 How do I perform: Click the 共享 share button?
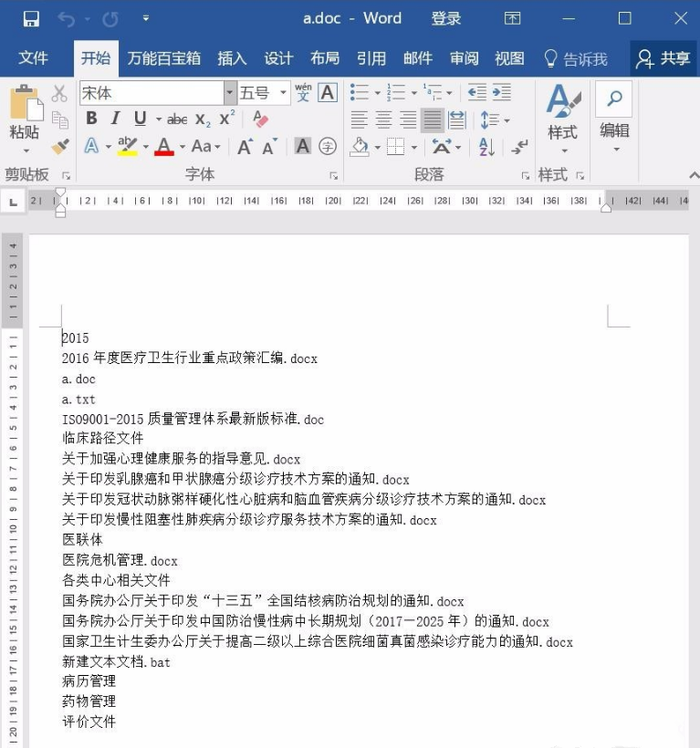(x=663, y=58)
